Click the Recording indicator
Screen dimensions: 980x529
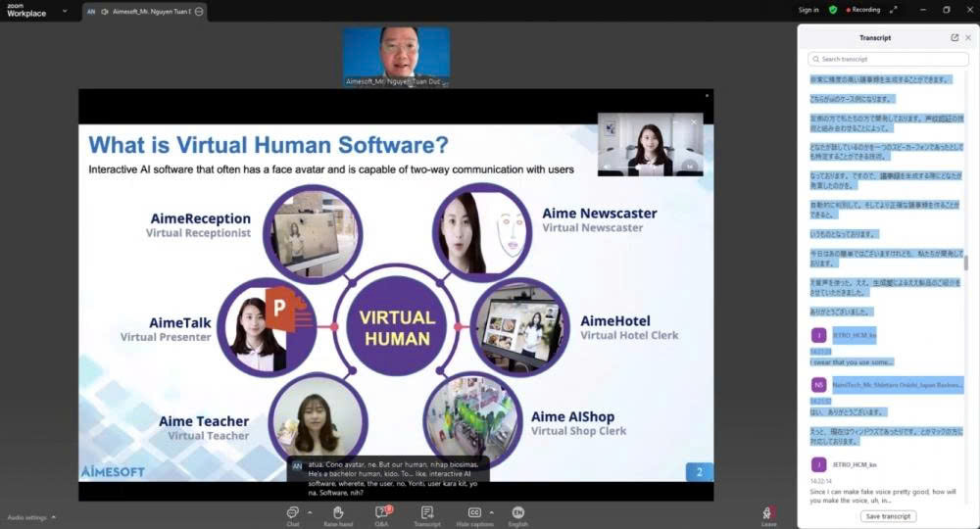860,10
